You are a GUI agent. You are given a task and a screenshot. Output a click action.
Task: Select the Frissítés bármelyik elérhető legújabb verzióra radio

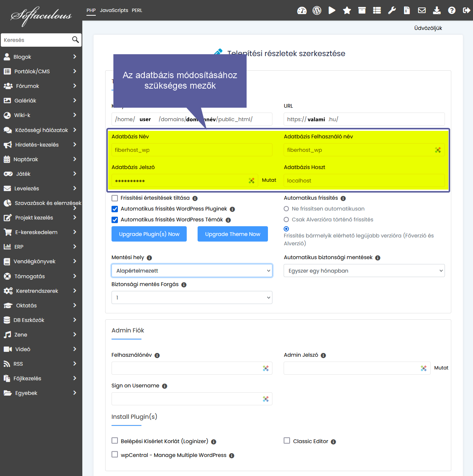coord(286,229)
